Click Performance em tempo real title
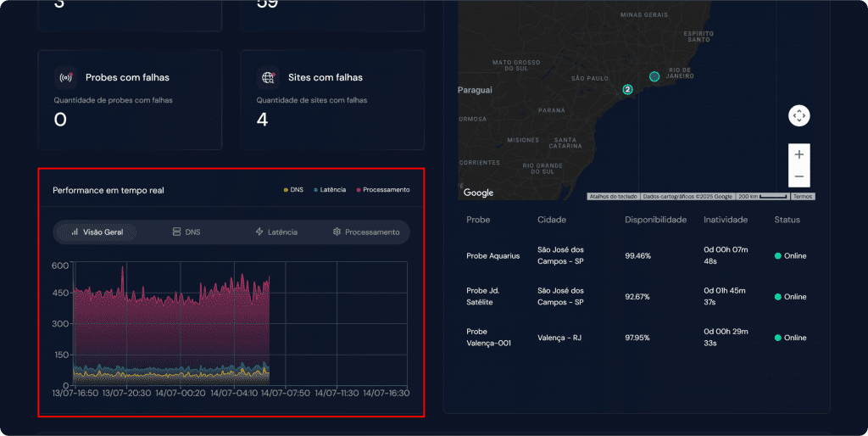Viewport: 868px width, 436px height. (108, 191)
